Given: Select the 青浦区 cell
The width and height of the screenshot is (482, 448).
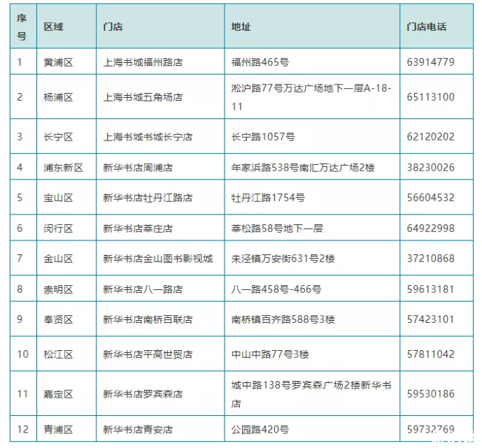Looking at the screenshot, I should (x=66, y=428).
